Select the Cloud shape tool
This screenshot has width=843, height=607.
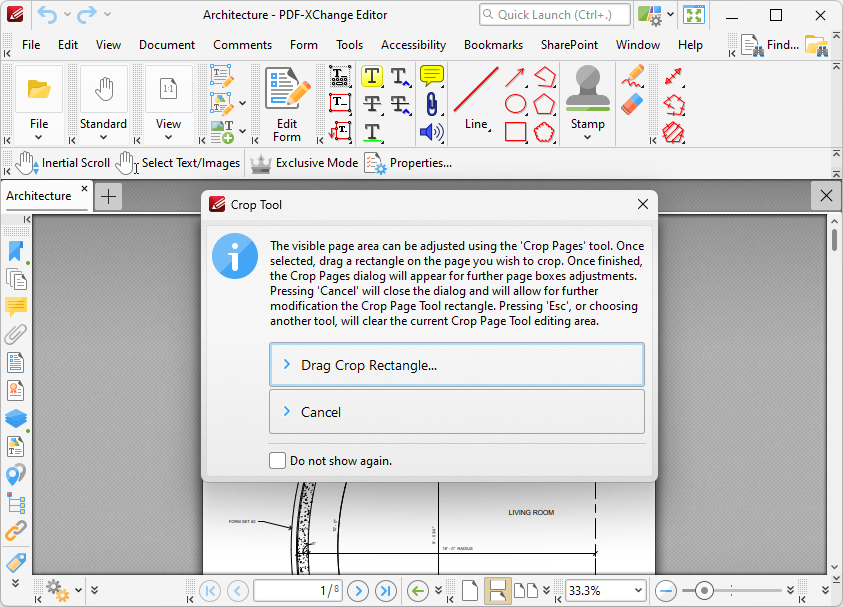544,132
